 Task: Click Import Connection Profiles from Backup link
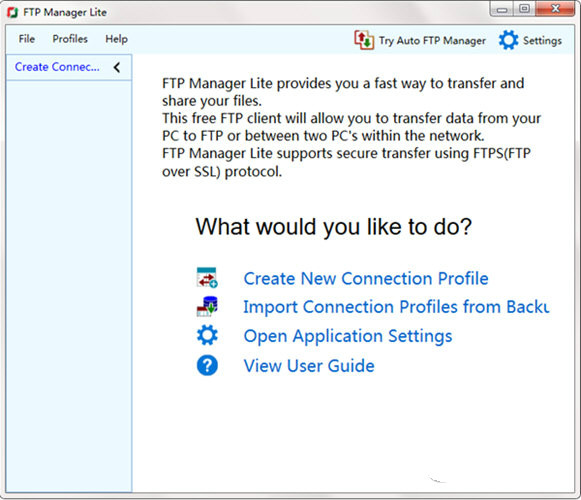[396, 307]
